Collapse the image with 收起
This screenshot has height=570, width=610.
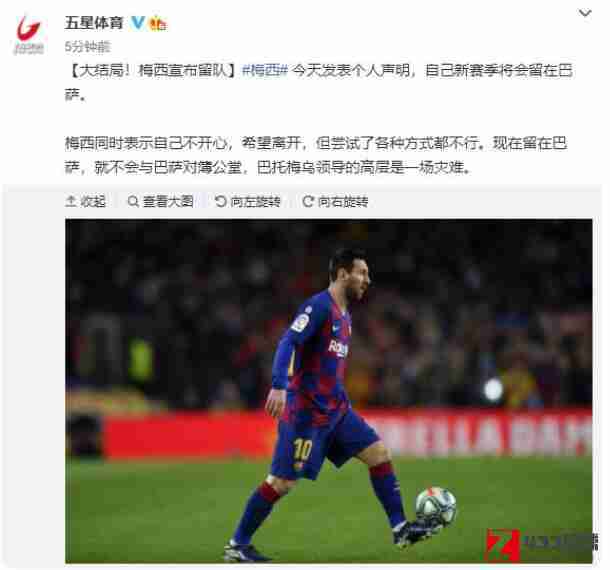click(85, 201)
